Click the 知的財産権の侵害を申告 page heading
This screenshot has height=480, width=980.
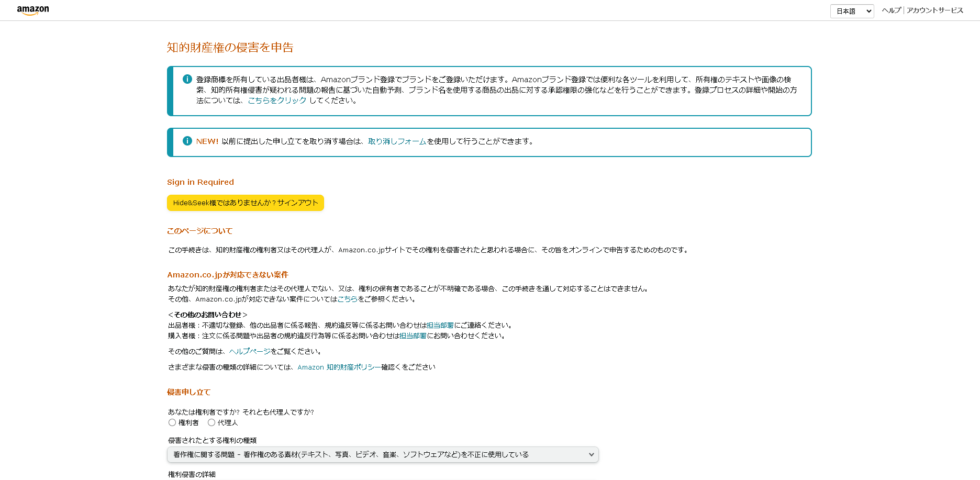click(230, 48)
